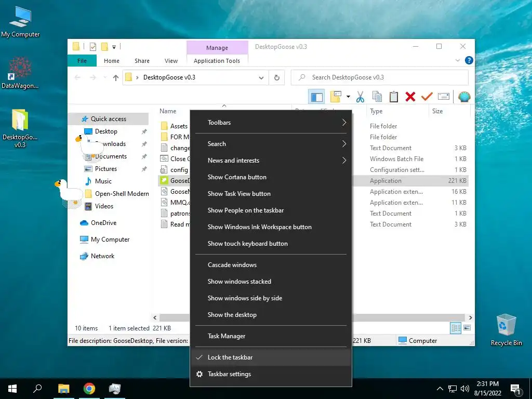Viewport: 532px width, 399px height.
Task: Click the Search DesktopGoose v0.3 field
Action: tap(380, 78)
